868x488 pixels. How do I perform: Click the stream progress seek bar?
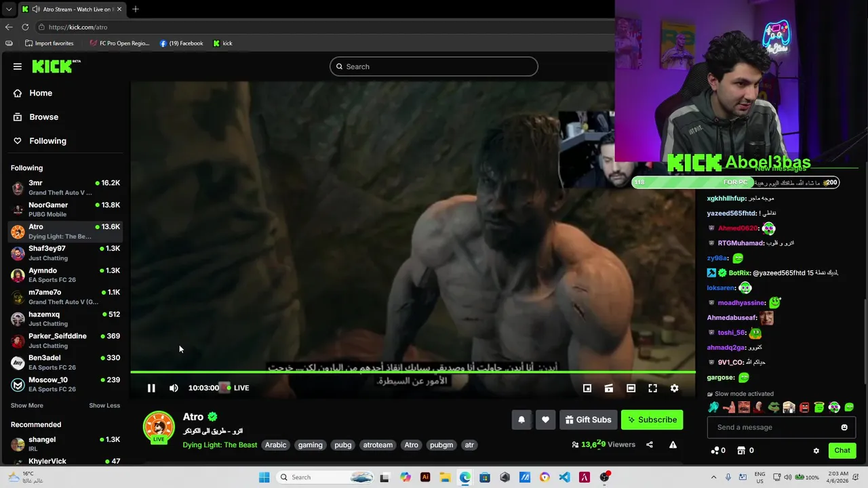click(x=412, y=372)
